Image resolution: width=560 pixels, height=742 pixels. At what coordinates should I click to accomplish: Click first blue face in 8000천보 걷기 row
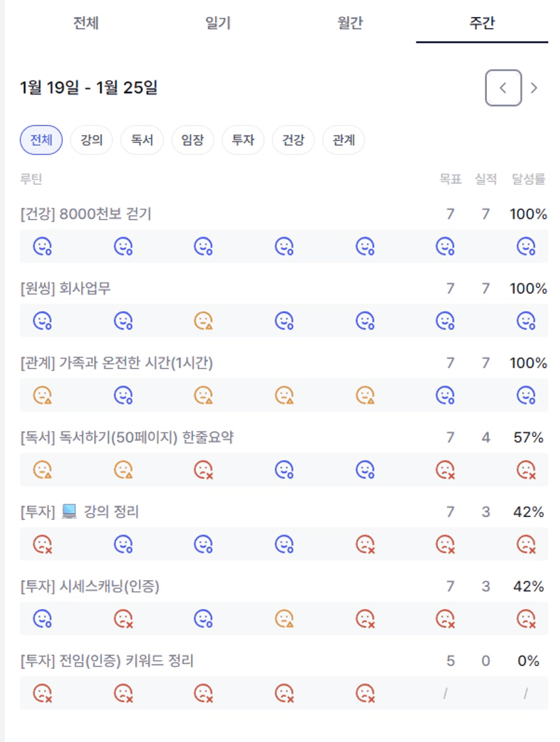[43, 246]
